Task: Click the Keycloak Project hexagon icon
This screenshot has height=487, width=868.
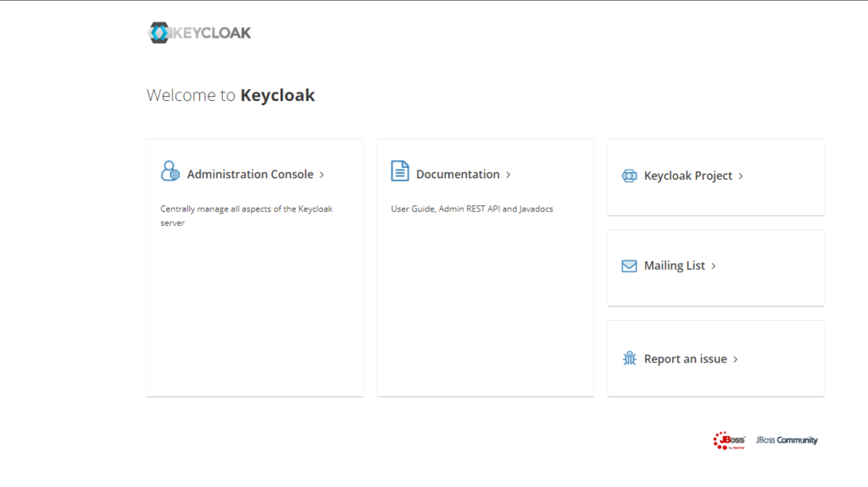Action: point(630,176)
